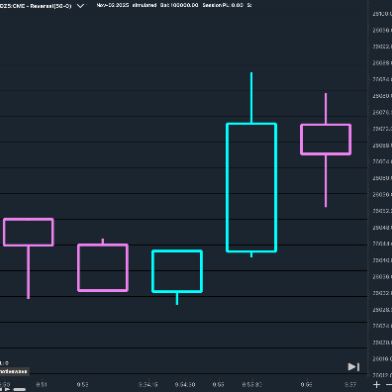Click the 9:51 time axis label
The image size is (392, 392).
coord(41,385)
